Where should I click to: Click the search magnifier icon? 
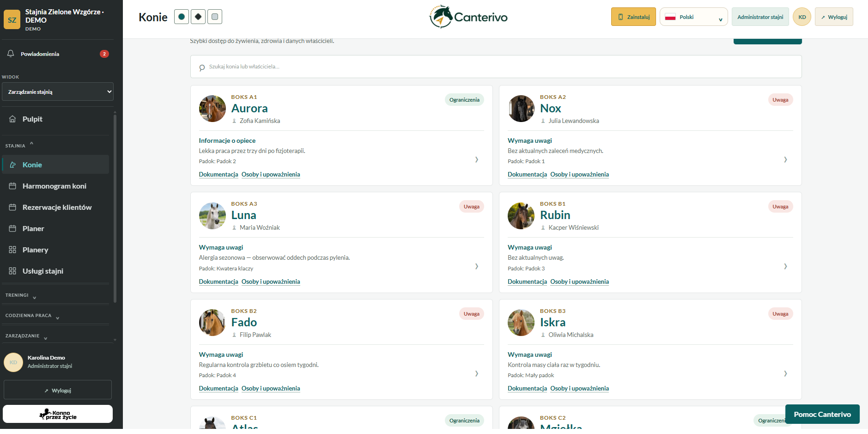[x=202, y=67]
